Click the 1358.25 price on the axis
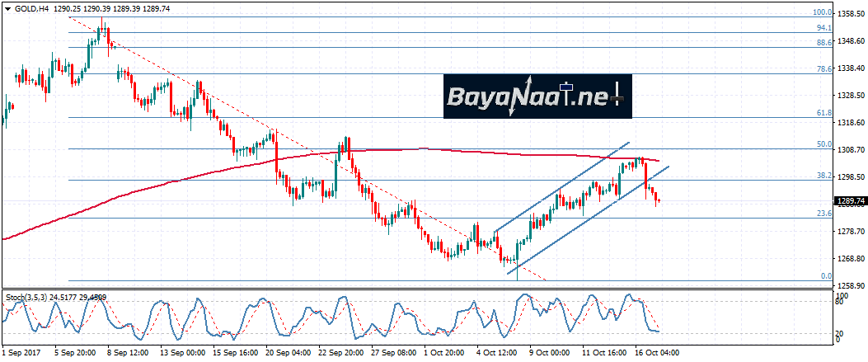 click(850, 14)
